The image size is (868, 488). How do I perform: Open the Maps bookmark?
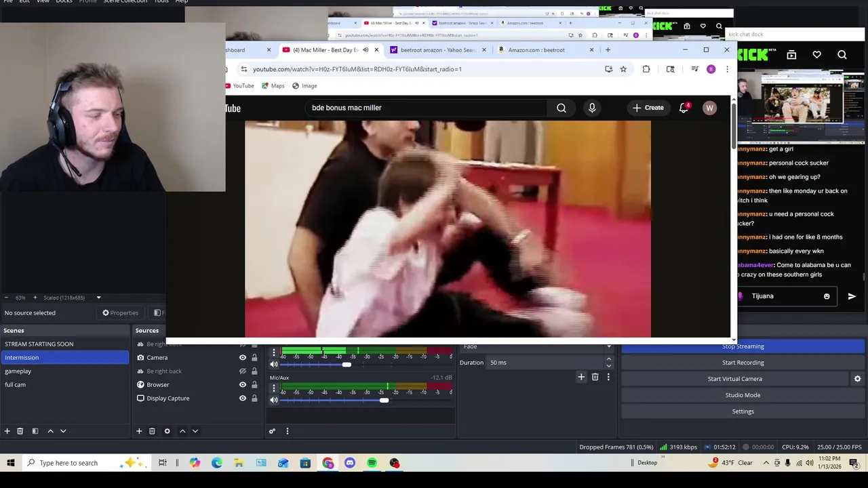[273, 86]
